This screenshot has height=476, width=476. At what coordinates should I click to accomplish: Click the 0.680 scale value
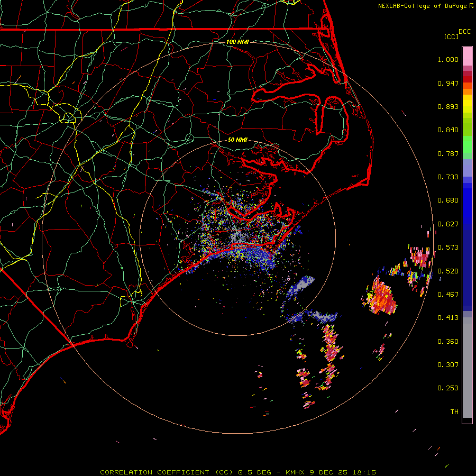click(448, 200)
